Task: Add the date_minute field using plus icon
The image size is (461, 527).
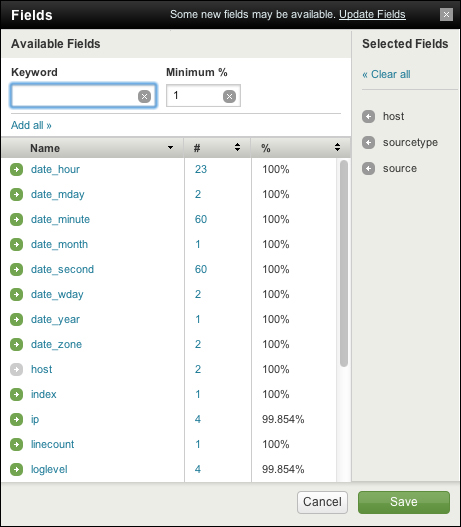Action: coord(16,219)
